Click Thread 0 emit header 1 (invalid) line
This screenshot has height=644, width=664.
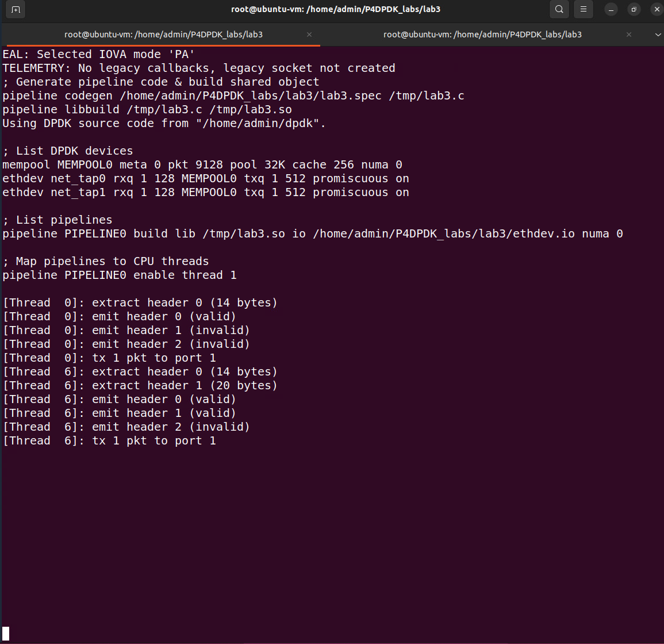(x=126, y=331)
